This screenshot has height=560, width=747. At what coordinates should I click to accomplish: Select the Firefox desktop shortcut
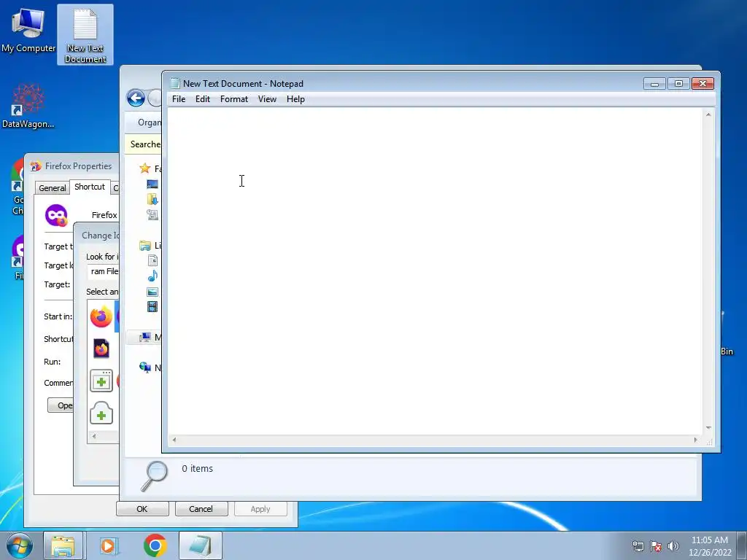click(18, 257)
